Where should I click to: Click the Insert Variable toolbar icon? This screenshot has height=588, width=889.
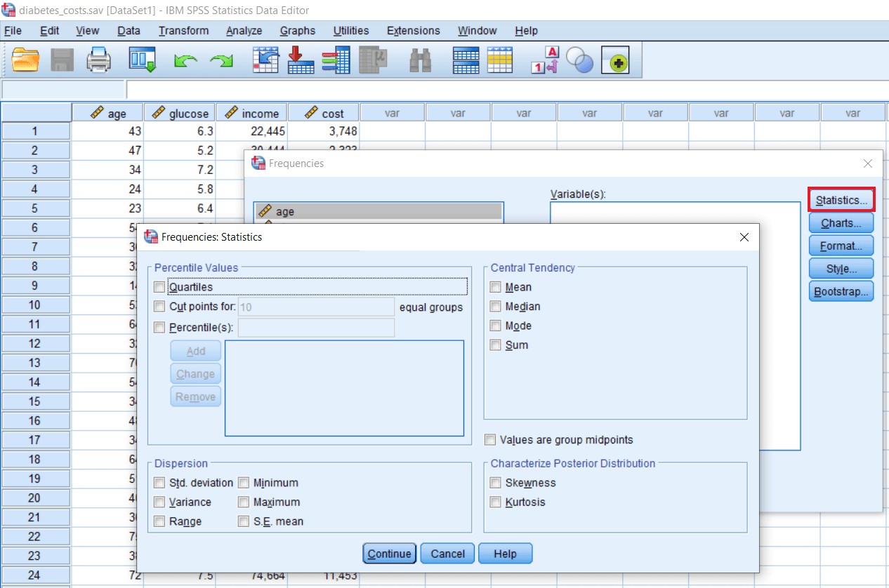point(500,60)
